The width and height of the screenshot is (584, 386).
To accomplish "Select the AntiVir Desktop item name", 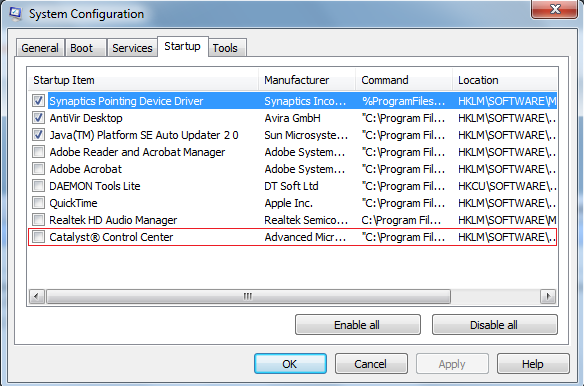I will (x=86, y=118).
